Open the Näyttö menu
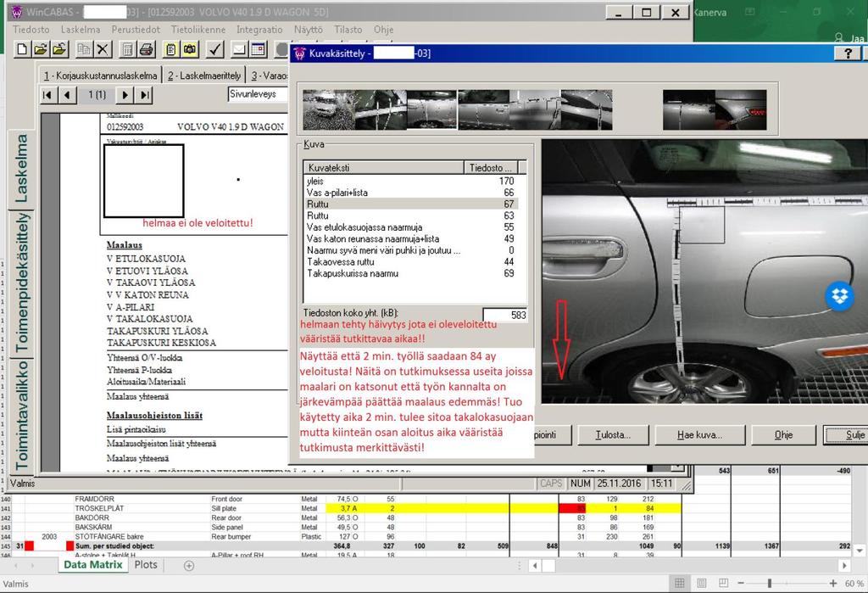868x593 pixels. coord(309,30)
